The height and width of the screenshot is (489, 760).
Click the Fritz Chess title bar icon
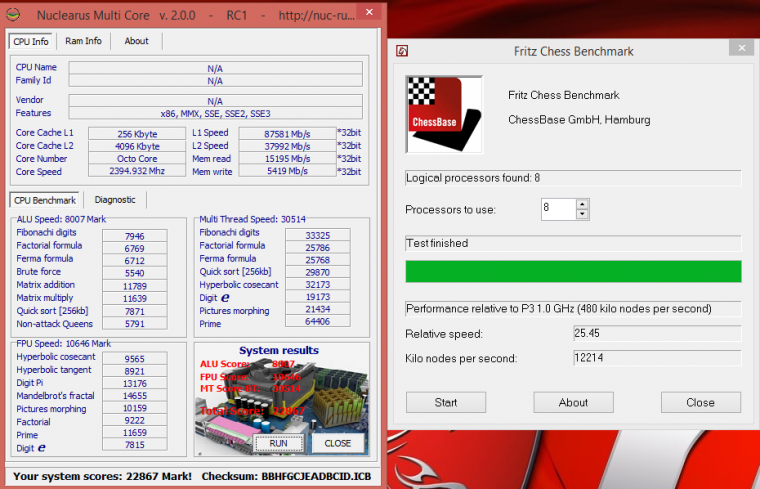pyautogui.click(x=402, y=51)
